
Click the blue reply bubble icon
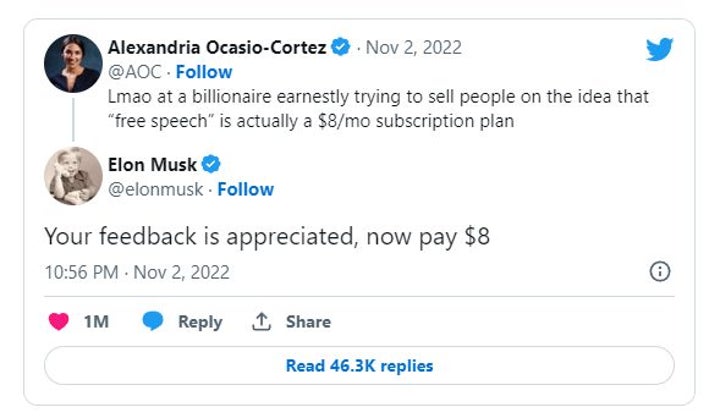tap(153, 322)
